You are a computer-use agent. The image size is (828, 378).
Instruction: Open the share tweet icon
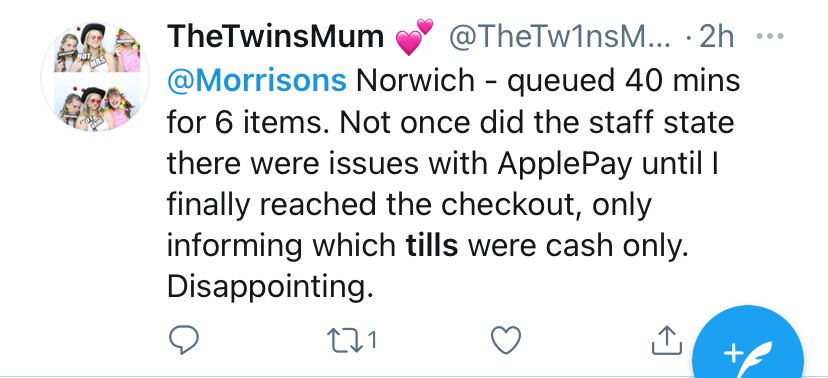coord(667,339)
